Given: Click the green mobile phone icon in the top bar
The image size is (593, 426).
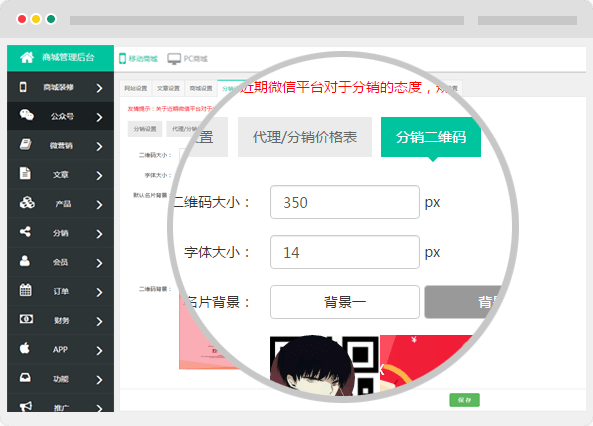Looking at the screenshot, I should pos(123,59).
